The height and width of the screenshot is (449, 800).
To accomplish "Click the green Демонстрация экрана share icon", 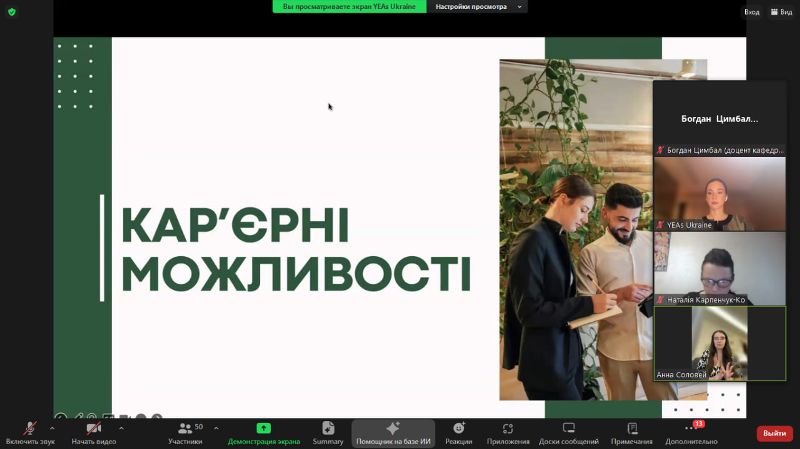I will (263, 428).
